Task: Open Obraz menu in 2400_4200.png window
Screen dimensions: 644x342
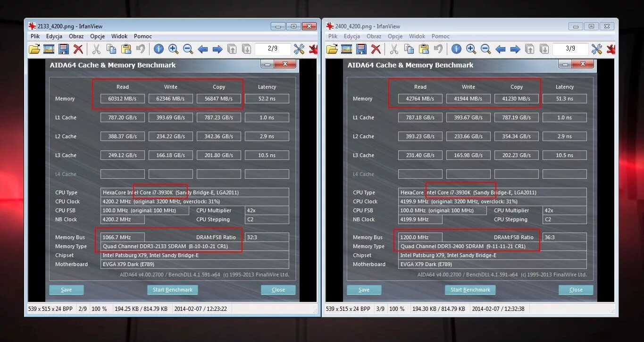Action: [374, 36]
